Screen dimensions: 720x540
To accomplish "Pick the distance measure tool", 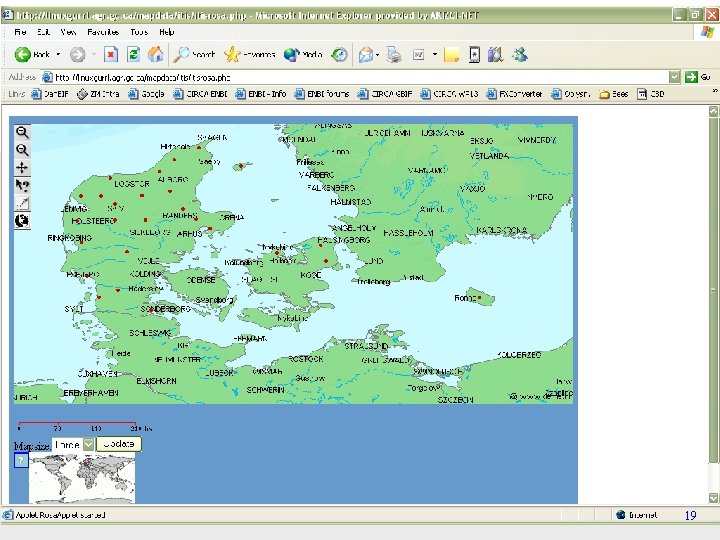I will (x=21, y=203).
